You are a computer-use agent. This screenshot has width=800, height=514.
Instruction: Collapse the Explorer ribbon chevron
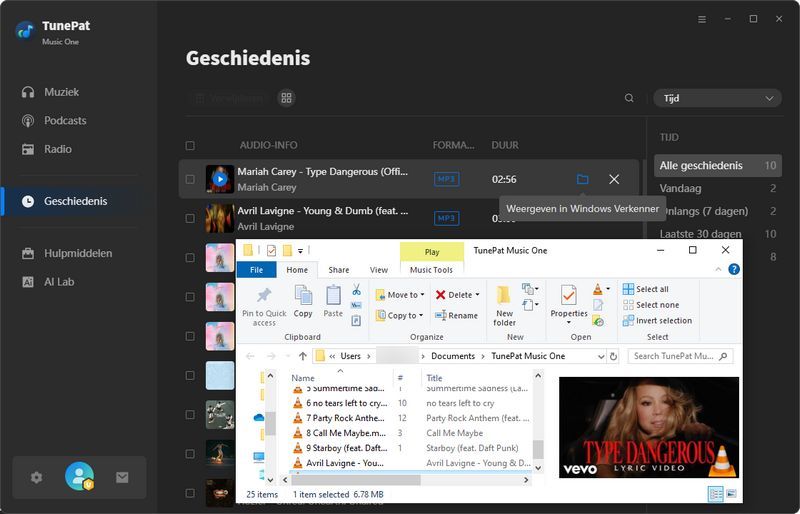718,270
